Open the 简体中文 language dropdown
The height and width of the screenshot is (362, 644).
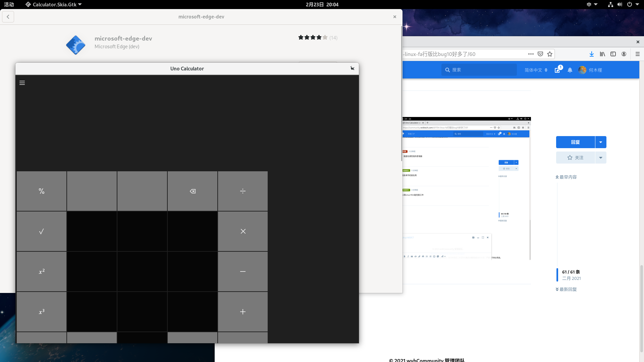tap(536, 70)
